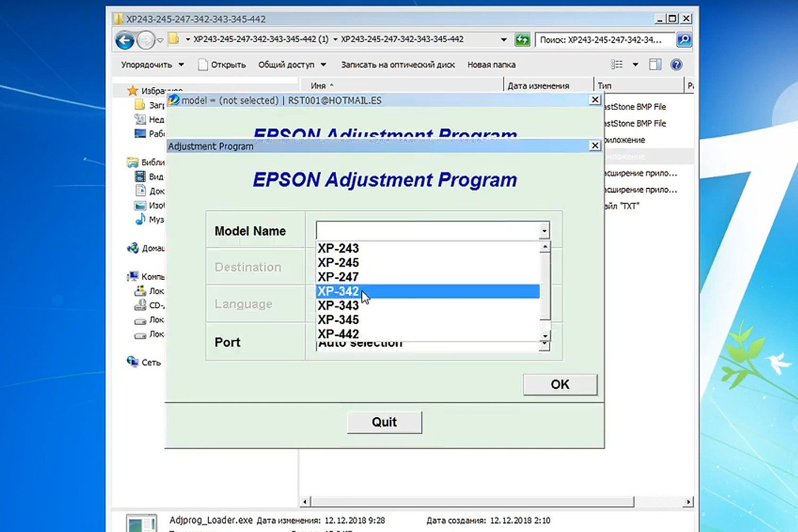
Task: Open the Упорядочить menu
Action: pos(152,65)
